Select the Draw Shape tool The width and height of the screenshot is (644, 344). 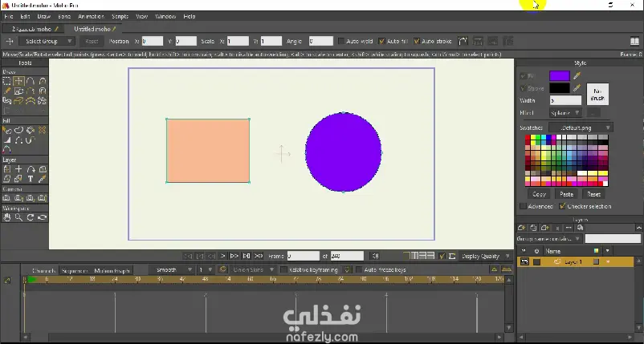[x=18, y=91]
